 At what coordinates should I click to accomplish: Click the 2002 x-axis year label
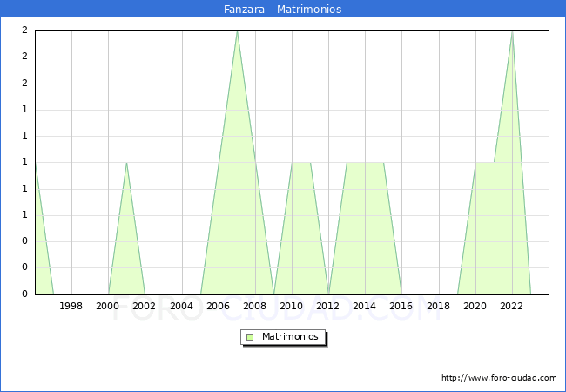point(145,306)
